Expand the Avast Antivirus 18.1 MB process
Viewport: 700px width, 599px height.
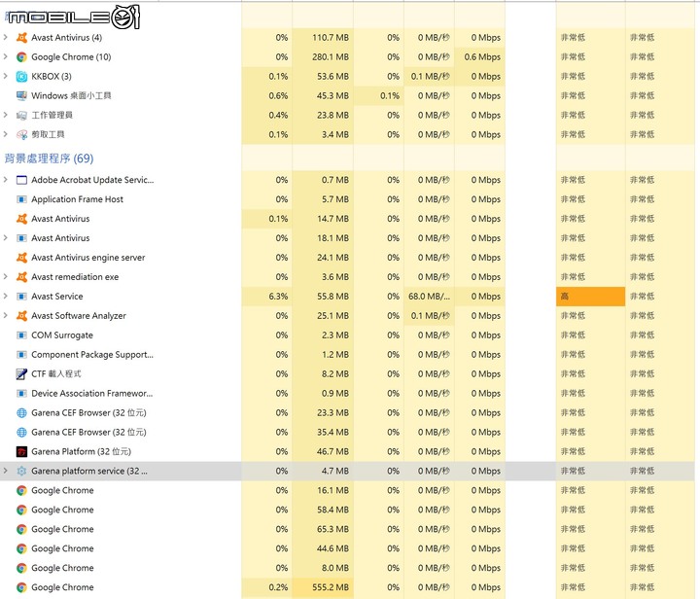[x=6, y=238]
